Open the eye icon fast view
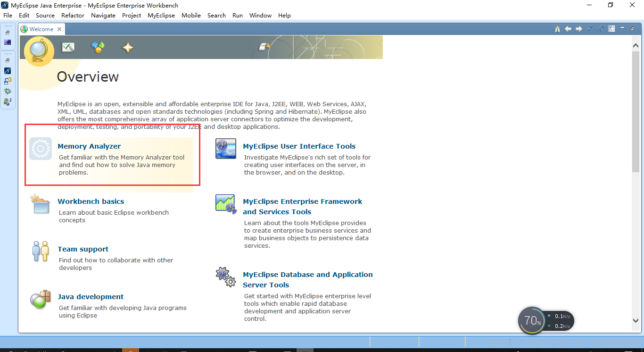The height and width of the screenshot is (352, 644). (8, 42)
